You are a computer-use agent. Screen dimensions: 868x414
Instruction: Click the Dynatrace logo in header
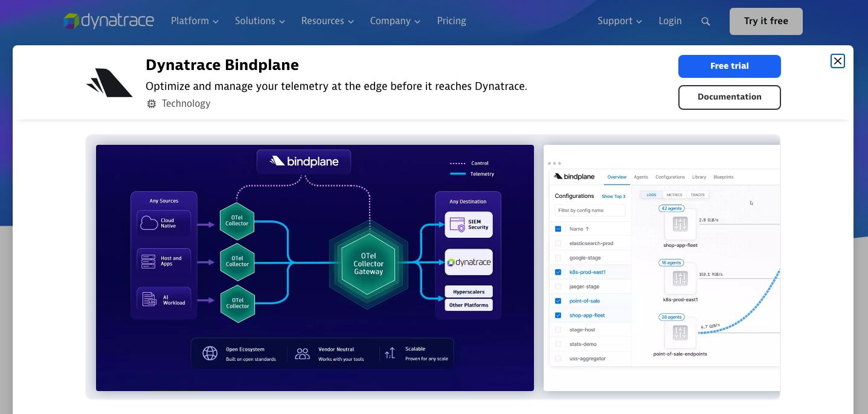coord(109,21)
